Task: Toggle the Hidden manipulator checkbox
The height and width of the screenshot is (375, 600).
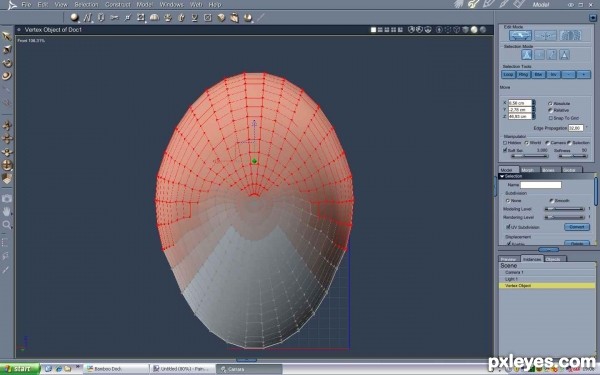Action: [x=505, y=143]
